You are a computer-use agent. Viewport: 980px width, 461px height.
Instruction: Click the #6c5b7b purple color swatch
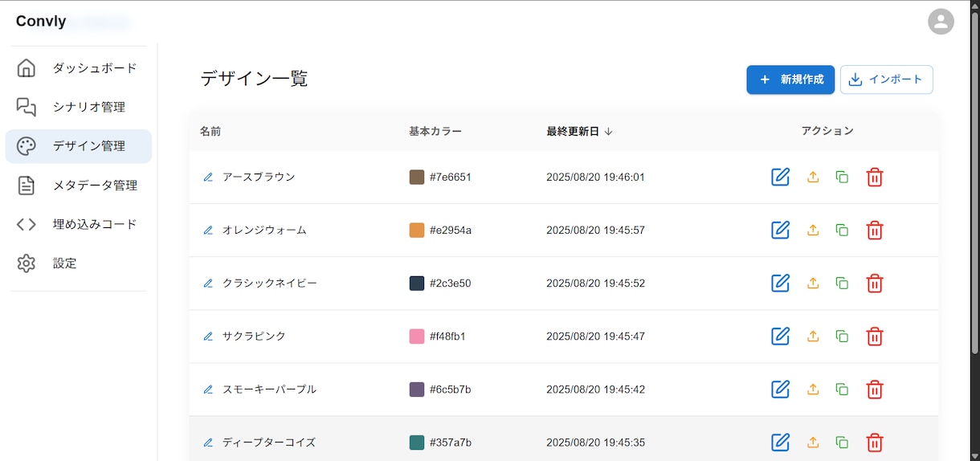coord(417,389)
